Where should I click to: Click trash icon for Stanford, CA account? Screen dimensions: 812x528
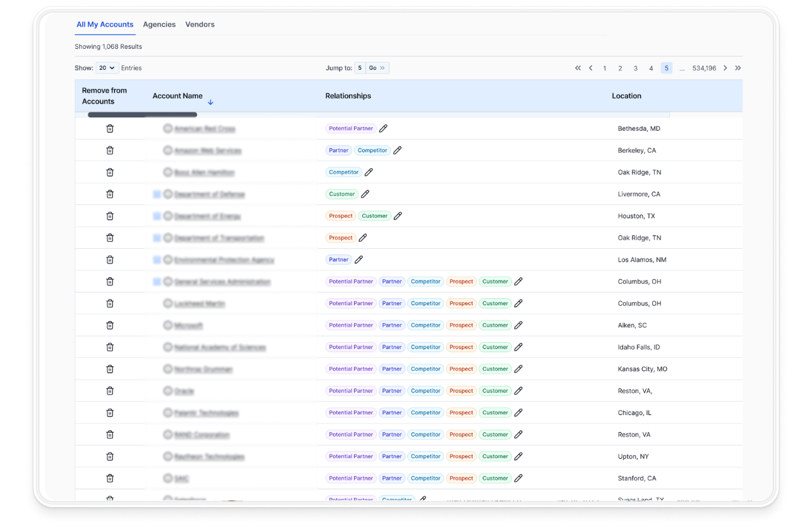point(110,478)
